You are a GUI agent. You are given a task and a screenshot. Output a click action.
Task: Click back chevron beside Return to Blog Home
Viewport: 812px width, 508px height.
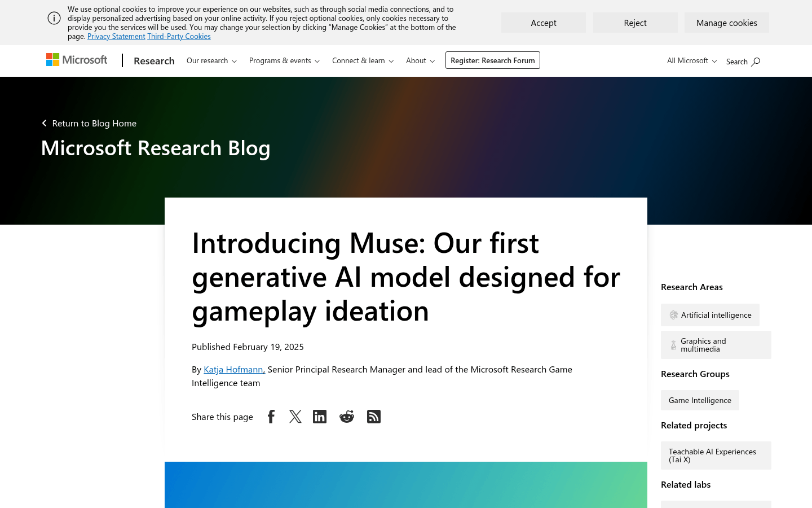[x=44, y=123]
